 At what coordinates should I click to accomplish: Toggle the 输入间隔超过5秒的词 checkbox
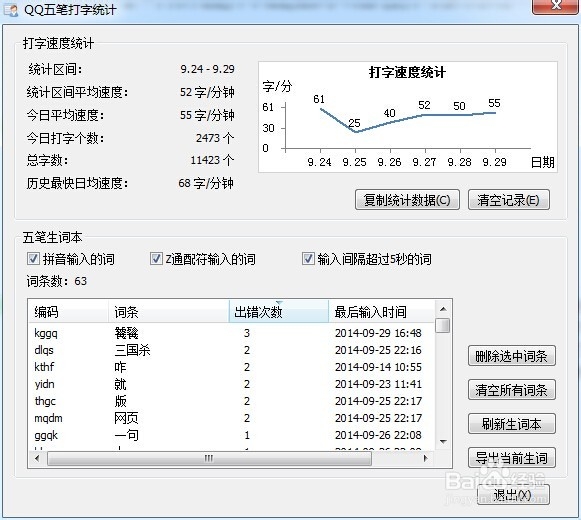[x=308, y=258]
